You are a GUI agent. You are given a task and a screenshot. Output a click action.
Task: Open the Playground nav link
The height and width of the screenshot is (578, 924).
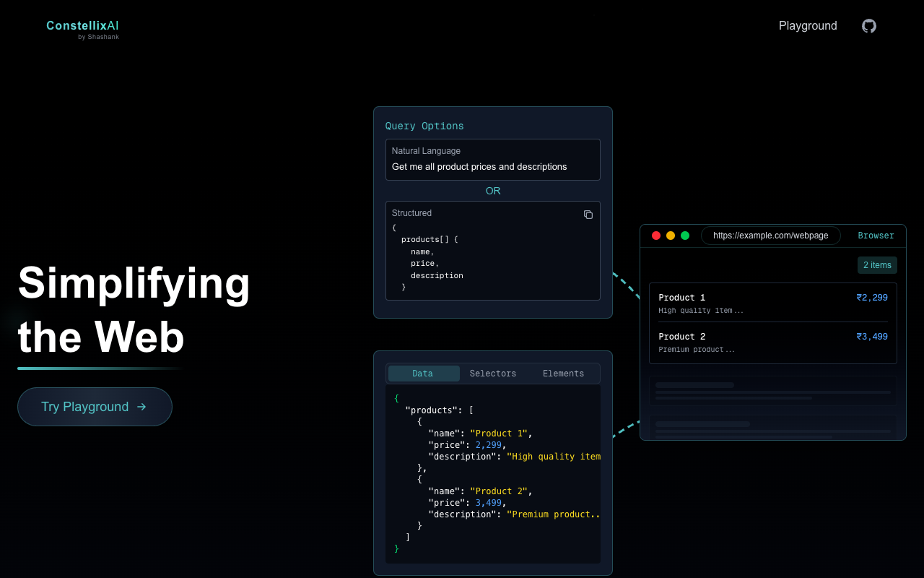point(808,26)
